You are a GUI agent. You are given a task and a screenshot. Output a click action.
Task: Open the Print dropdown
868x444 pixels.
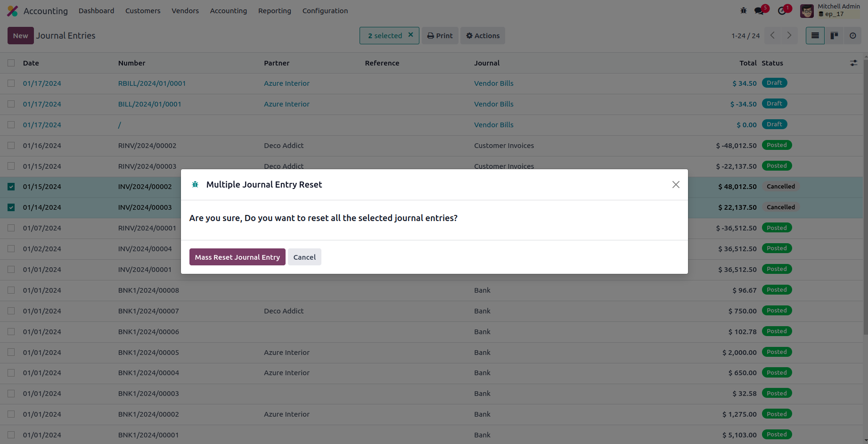pos(440,36)
